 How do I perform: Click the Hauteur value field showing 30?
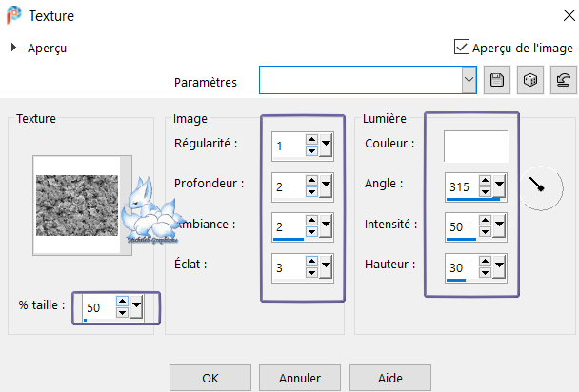tap(462, 267)
